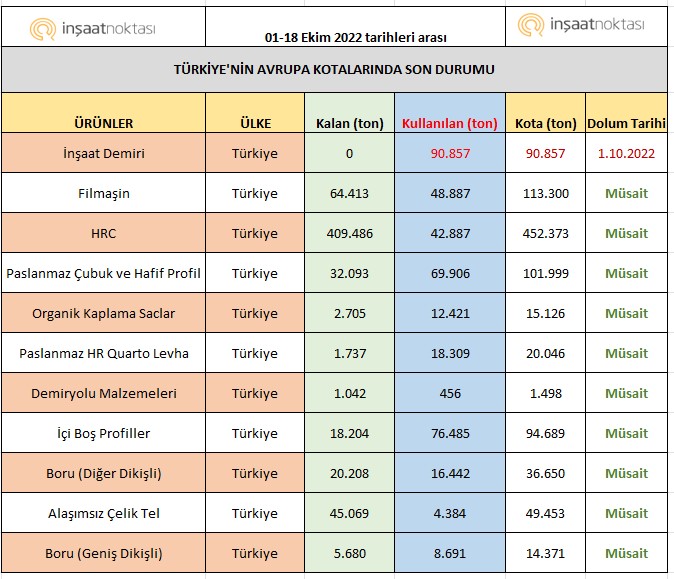Click the İnşaat Demiri product cell
Viewport: 674px width, 579px height.
[103, 153]
